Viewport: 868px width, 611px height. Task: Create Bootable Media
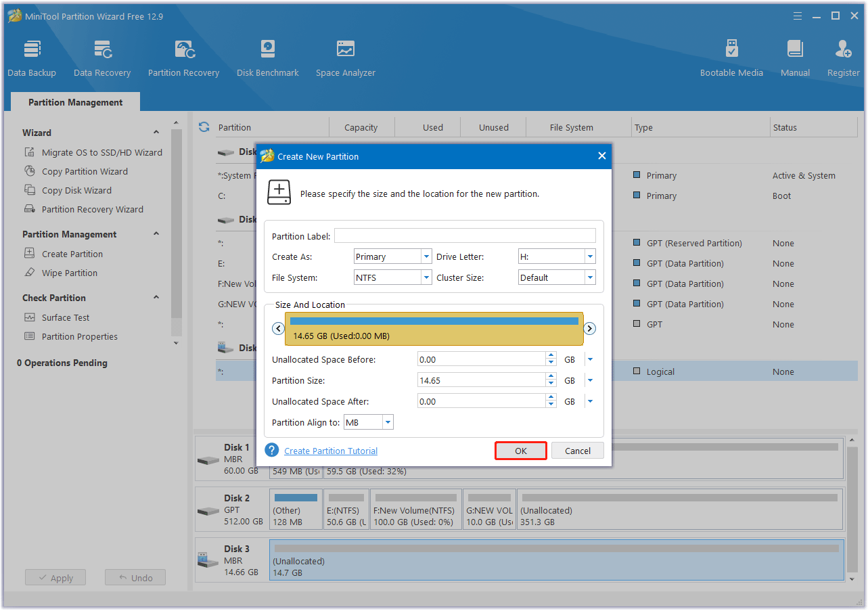coord(731,59)
